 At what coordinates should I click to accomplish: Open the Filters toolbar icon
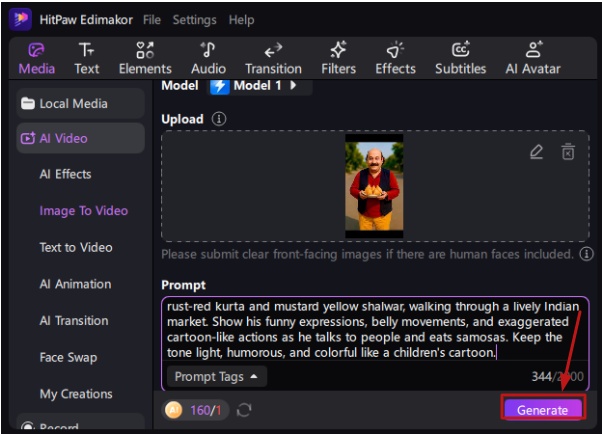[x=338, y=58]
